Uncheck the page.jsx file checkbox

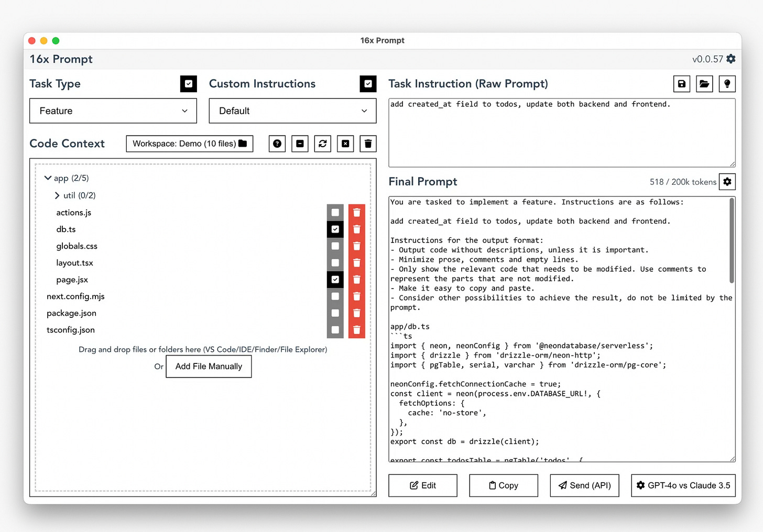[335, 280]
